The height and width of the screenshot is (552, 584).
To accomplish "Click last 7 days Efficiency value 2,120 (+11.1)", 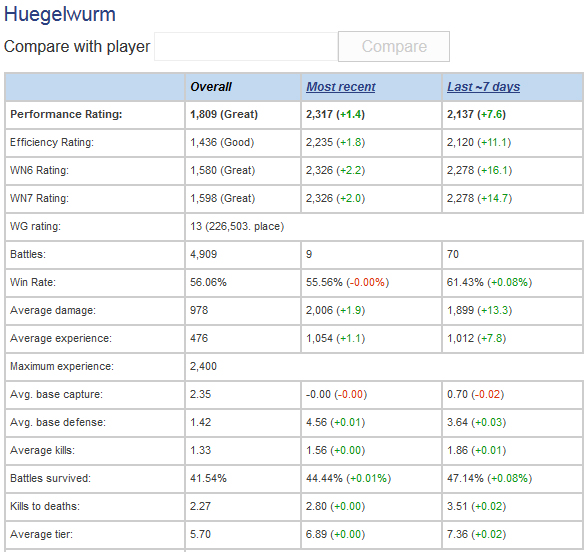I will click(x=479, y=142).
